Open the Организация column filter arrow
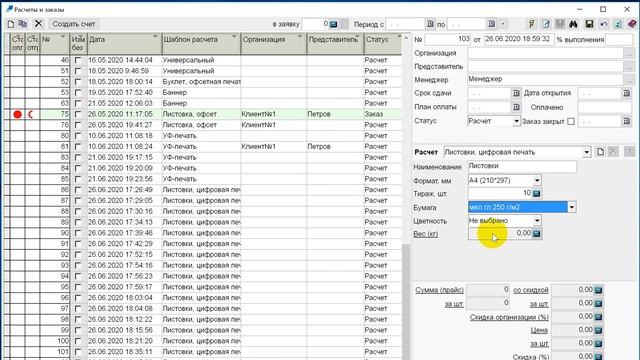The width and height of the screenshot is (640, 360). [300, 37]
